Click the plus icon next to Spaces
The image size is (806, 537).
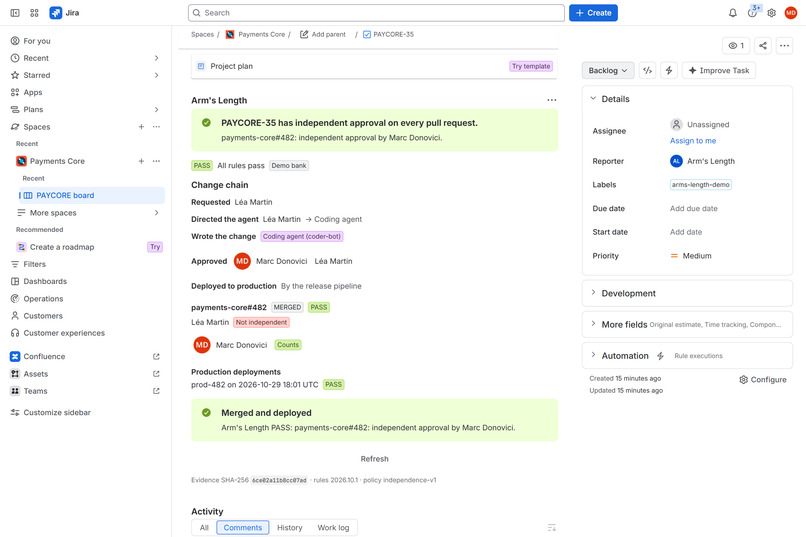[x=141, y=126]
